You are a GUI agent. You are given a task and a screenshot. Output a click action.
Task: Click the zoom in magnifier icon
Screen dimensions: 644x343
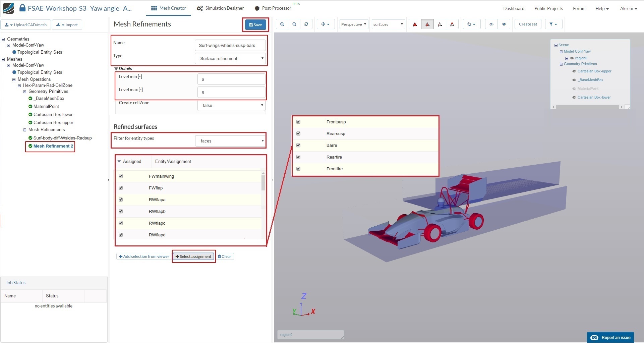click(x=282, y=24)
